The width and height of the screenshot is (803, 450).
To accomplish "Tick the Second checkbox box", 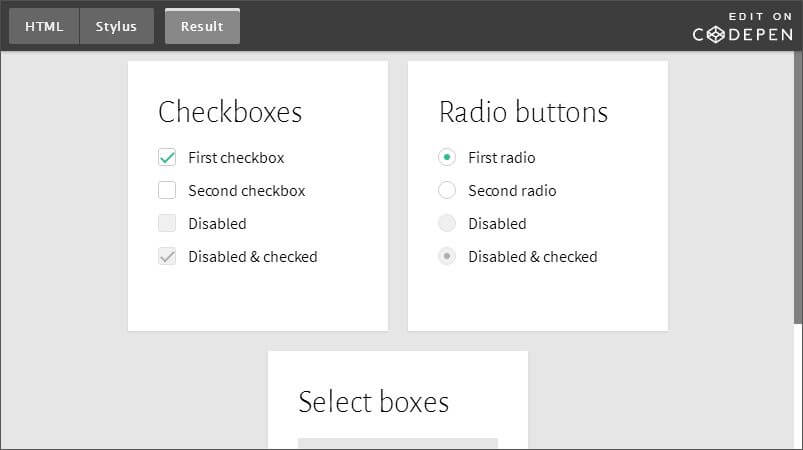I will tap(167, 190).
